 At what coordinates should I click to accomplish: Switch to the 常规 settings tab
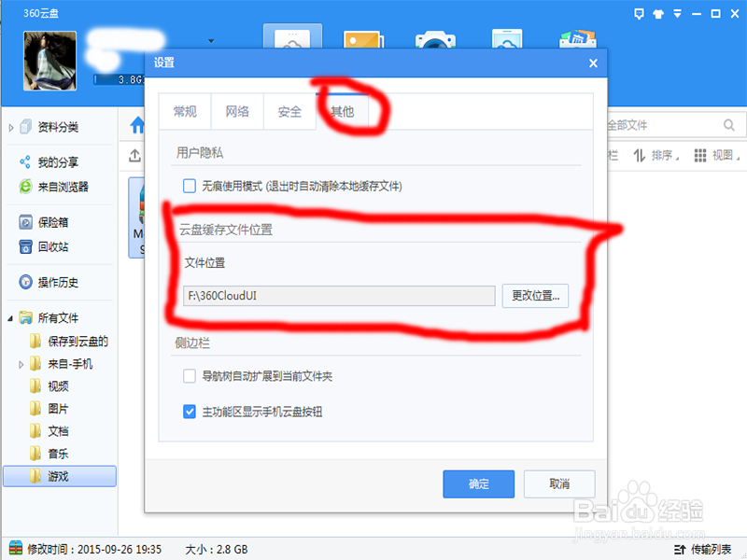pos(185,111)
